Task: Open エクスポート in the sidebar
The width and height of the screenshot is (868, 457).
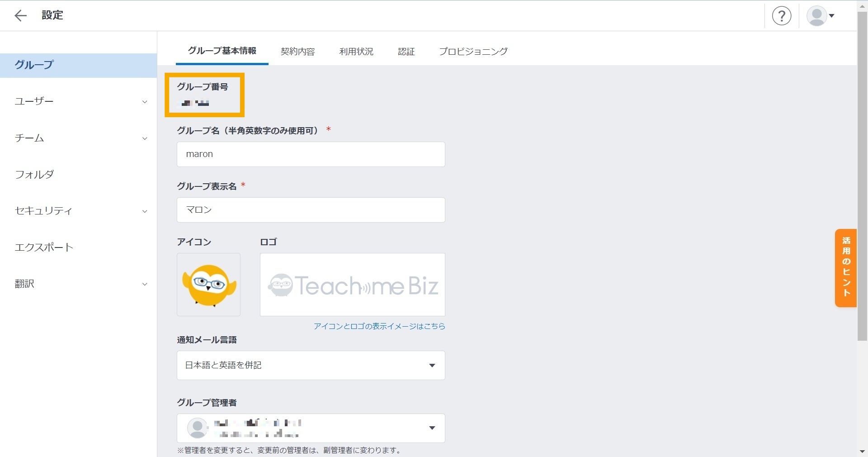Action: click(x=44, y=247)
